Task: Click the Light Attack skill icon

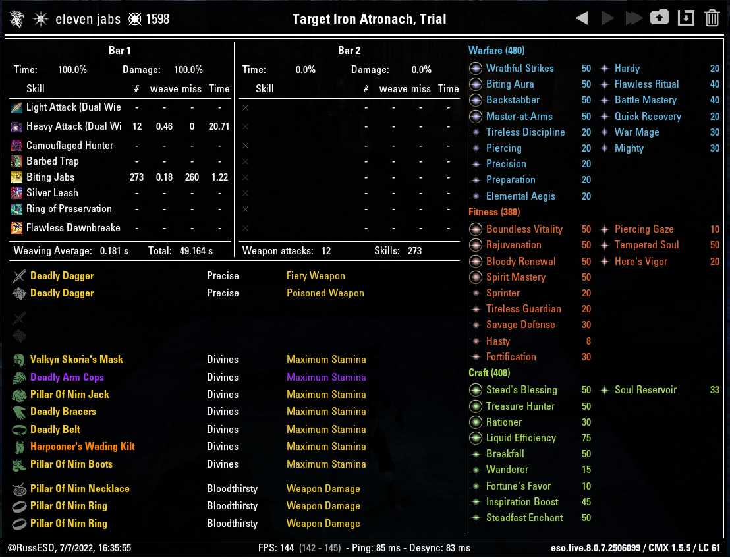Action: [x=16, y=107]
